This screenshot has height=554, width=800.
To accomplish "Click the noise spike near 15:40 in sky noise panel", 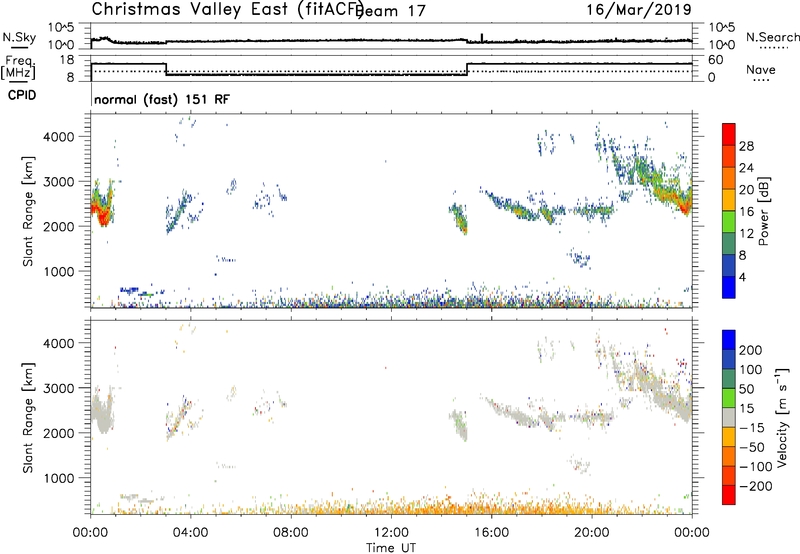I will tap(482, 37).
